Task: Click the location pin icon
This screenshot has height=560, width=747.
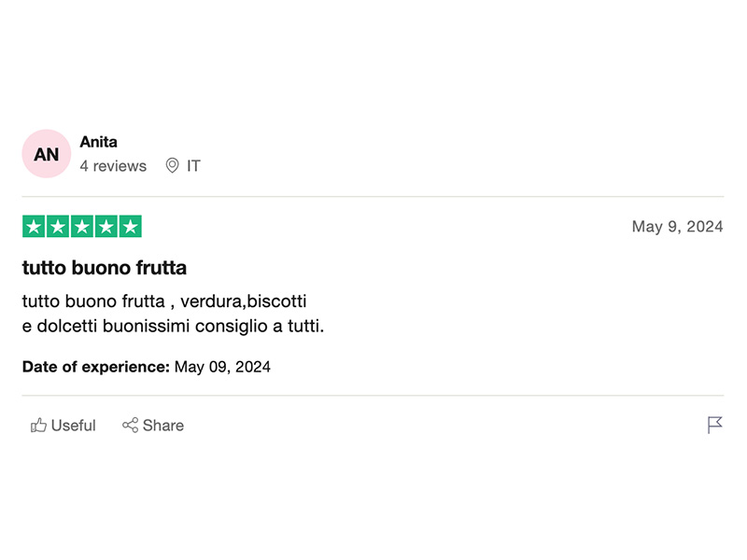Action: tap(172, 166)
